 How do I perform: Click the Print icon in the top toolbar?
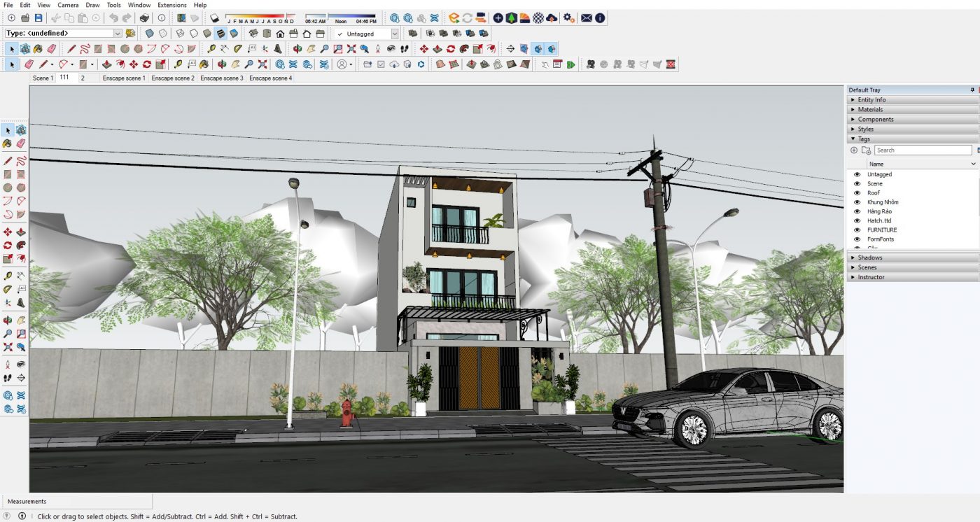click(x=144, y=17)
